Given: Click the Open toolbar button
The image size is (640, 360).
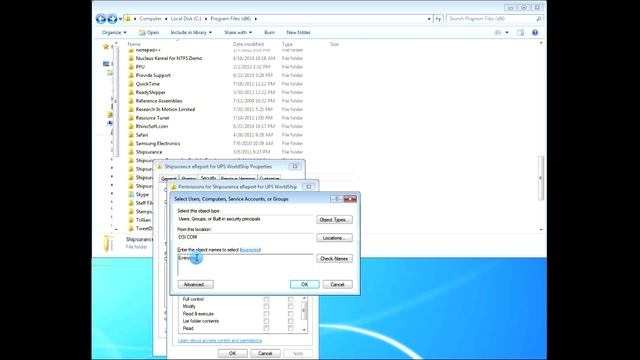Looking at the screenshot, I should click(149, 32).
